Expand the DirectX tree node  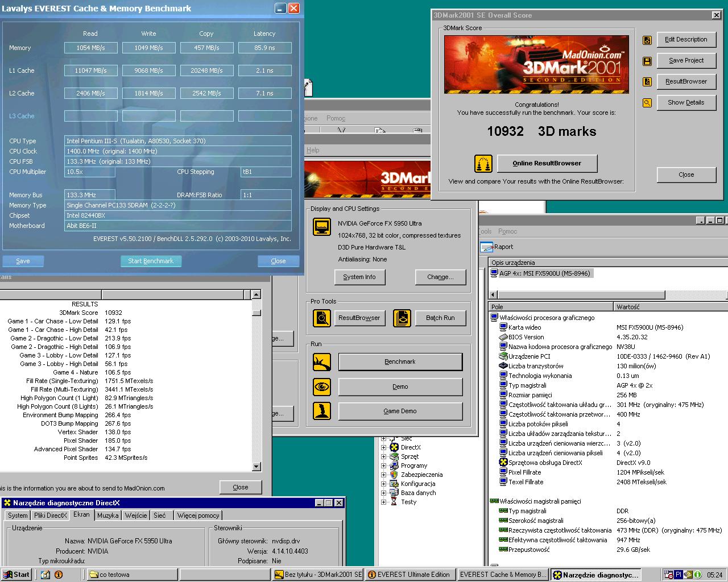(384, 447)
